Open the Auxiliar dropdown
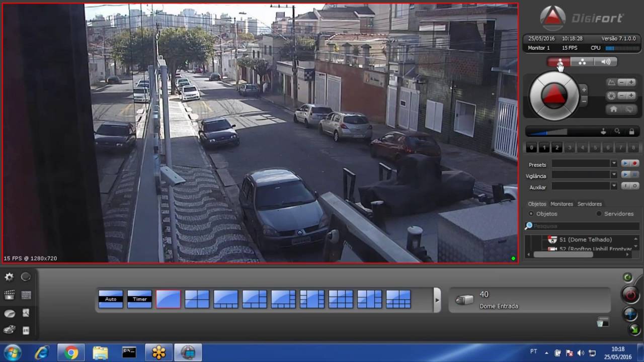Image resolution: width=644 pixels, height=362 pixels. (x=613, y=186)
